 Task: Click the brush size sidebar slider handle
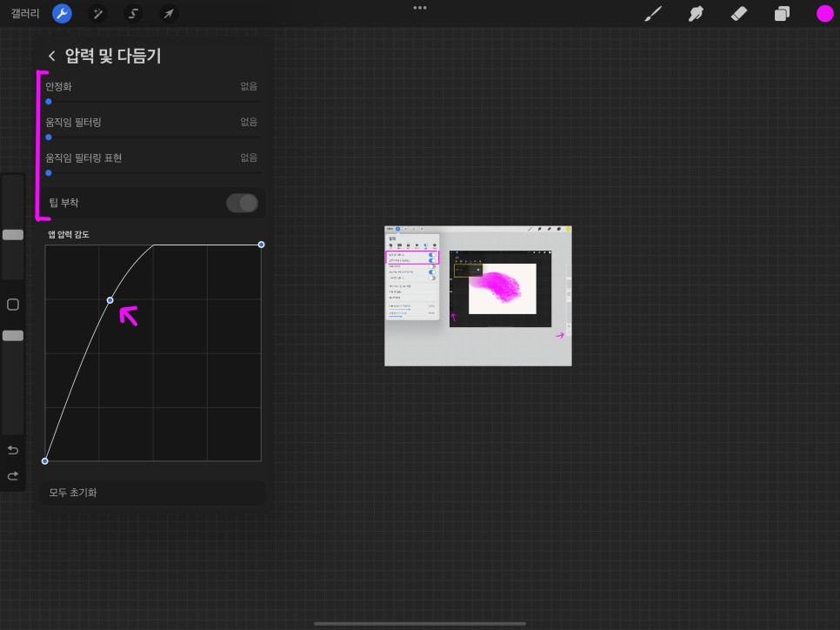pos(13,235)
